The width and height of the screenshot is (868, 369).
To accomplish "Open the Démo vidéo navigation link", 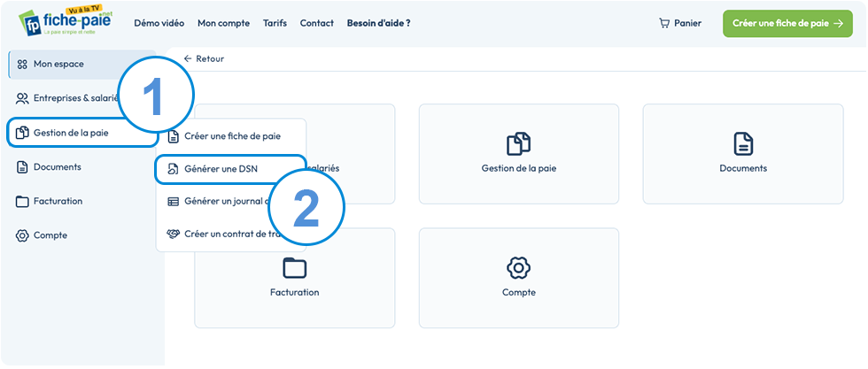I will tap(159, 23).
